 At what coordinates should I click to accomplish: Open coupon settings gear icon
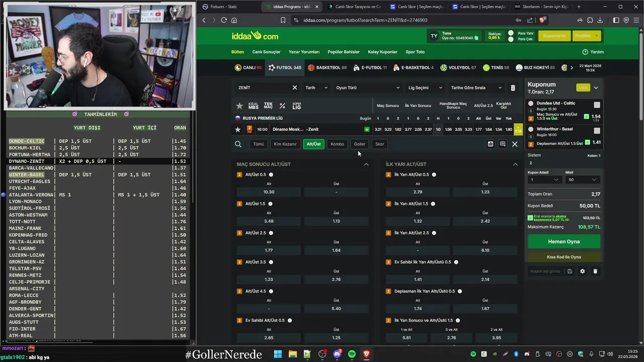[x=582, y=271]
